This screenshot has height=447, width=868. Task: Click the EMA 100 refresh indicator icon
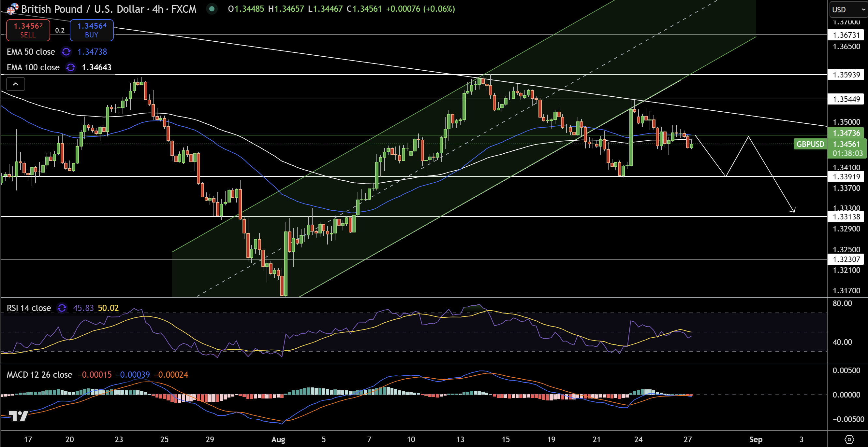(x=70, y=68)
